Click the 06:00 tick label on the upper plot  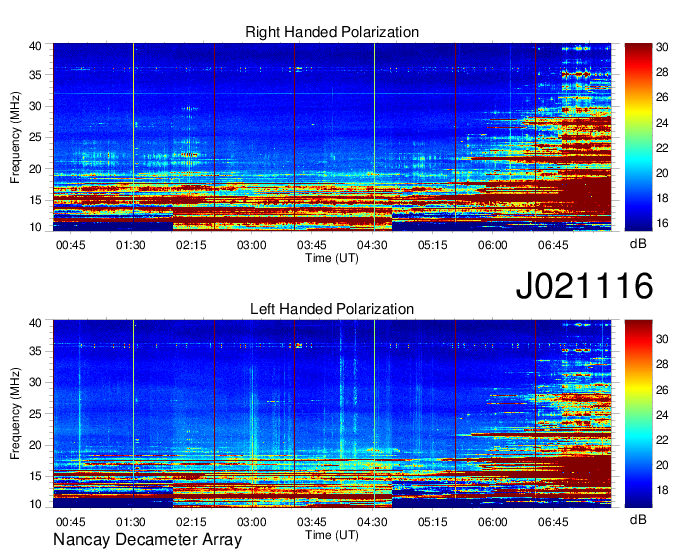click(493, 245)
